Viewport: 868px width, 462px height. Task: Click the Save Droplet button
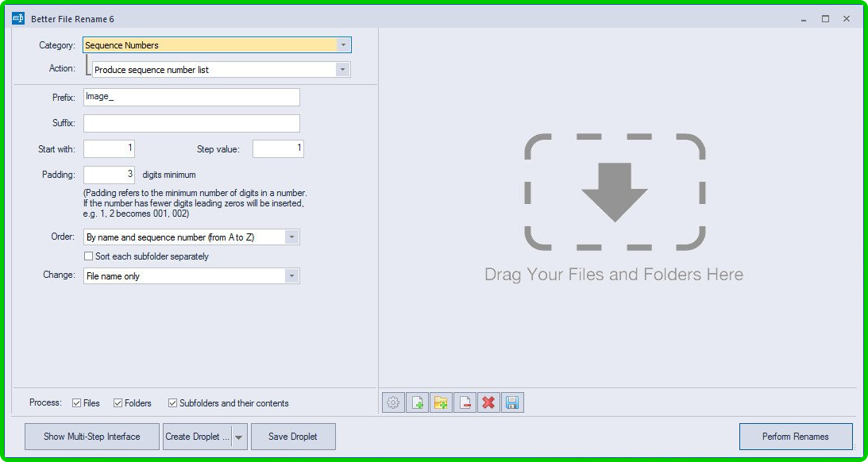click(x=293, y=437)
